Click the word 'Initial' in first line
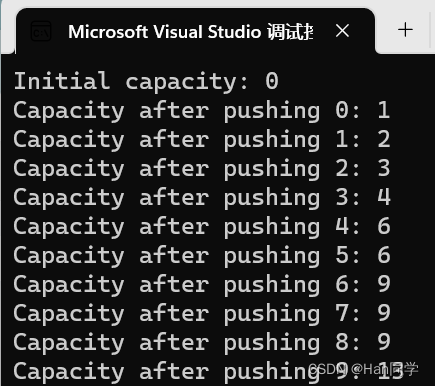Viewport: 435px width, 386px height. [x=62, y=81]
